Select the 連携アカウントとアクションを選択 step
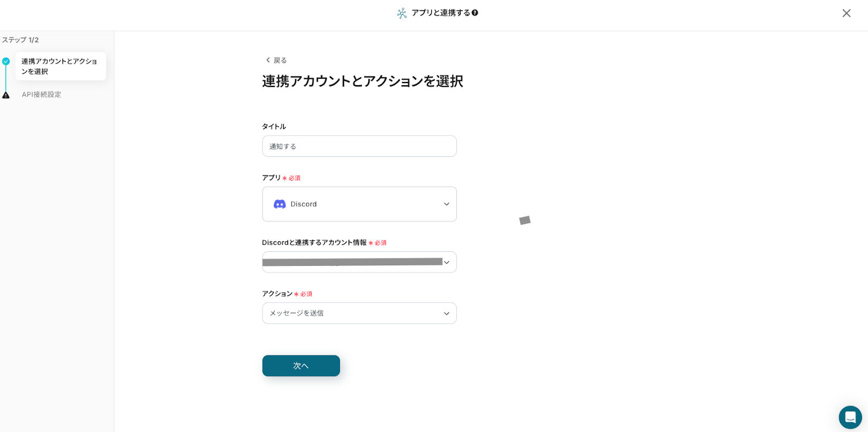This screenshot has width=868, height=432. (60, 66)
